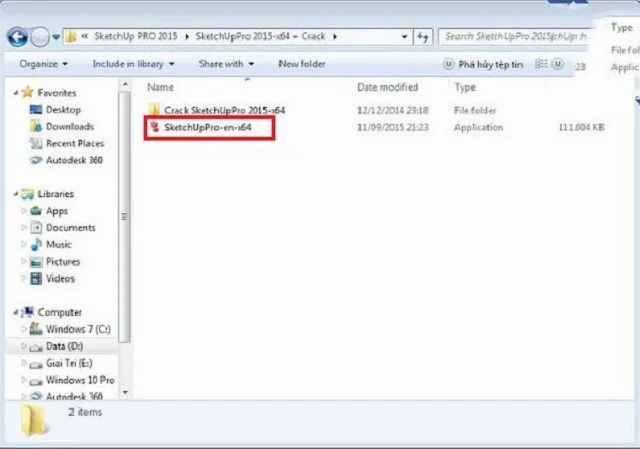The image size is (640, 449).
Task: Click the Forward navigation arrow
Action: pos(40,38)
